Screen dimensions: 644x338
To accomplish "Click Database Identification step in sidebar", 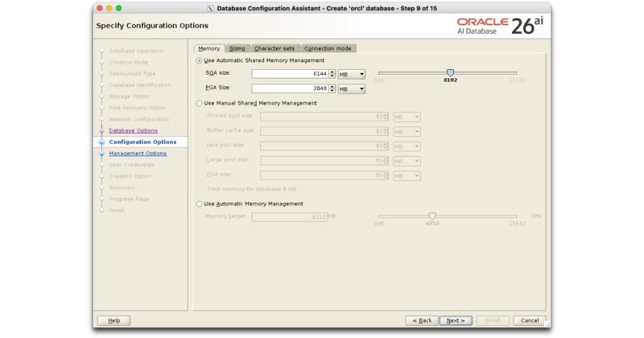I will pos(140,85).
